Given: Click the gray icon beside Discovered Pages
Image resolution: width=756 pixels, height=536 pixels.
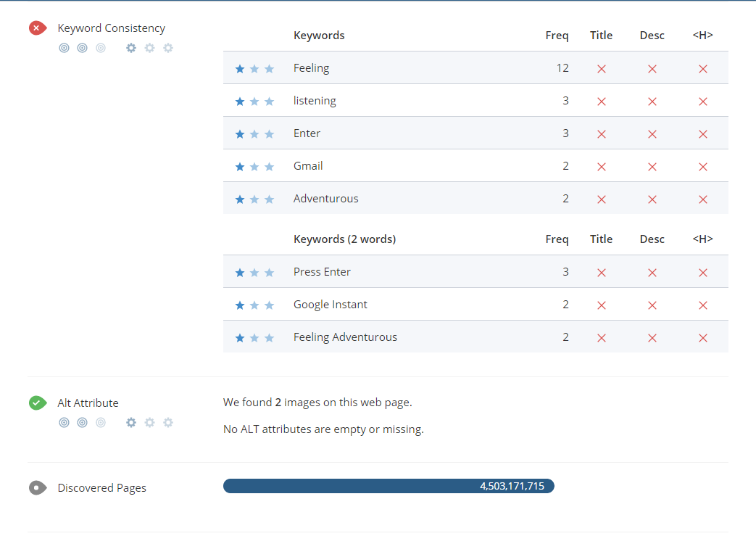Looking at the screenshot, I should (x=38, y=488).
